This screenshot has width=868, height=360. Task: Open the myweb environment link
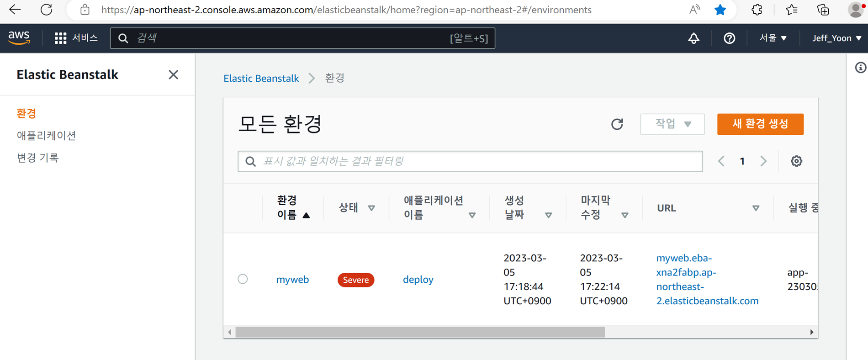point(292,279)
